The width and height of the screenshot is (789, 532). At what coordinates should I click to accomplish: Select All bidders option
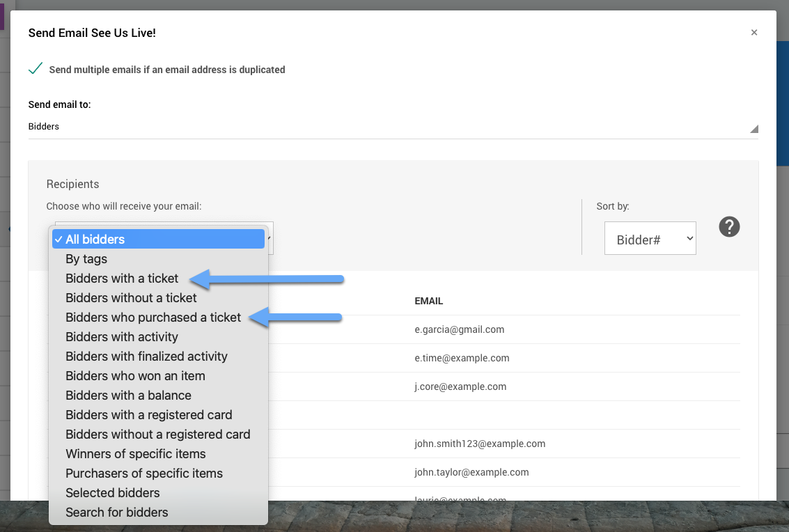coord(158,239)
